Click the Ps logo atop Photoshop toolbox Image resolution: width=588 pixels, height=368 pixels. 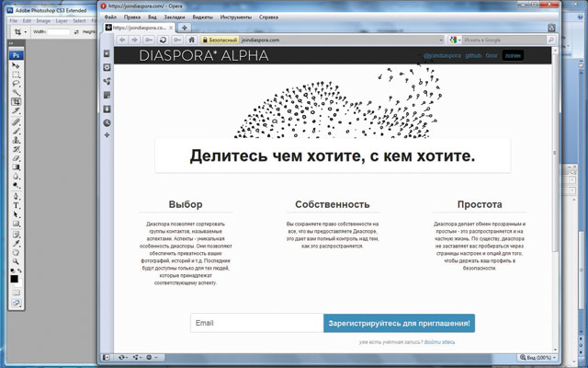(x=17, y=55)
